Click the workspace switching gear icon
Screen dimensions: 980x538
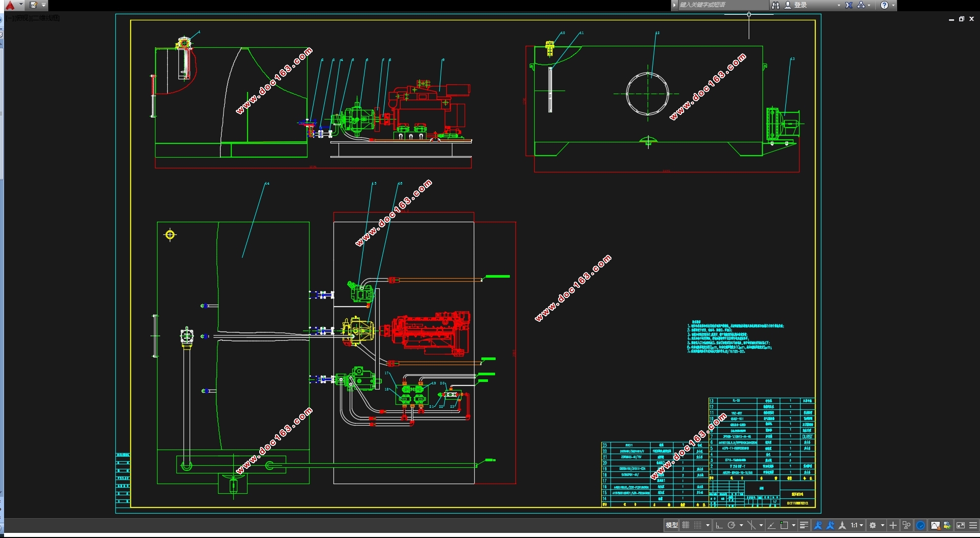click(x=873, y=525)
